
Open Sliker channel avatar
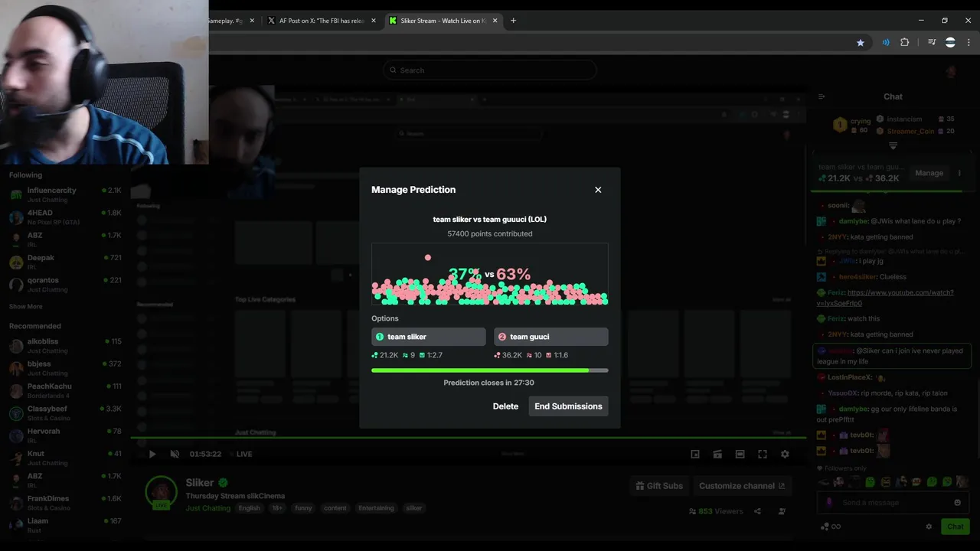coord(162,492)
